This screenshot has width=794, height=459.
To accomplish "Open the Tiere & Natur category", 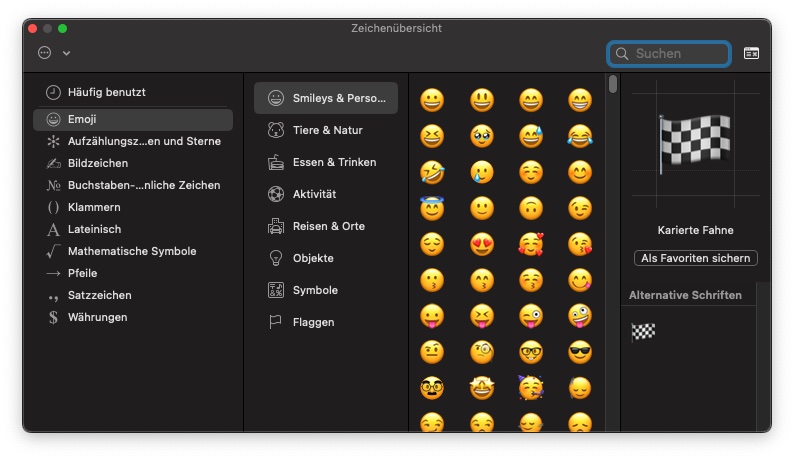I will click(x=326, y=130).
